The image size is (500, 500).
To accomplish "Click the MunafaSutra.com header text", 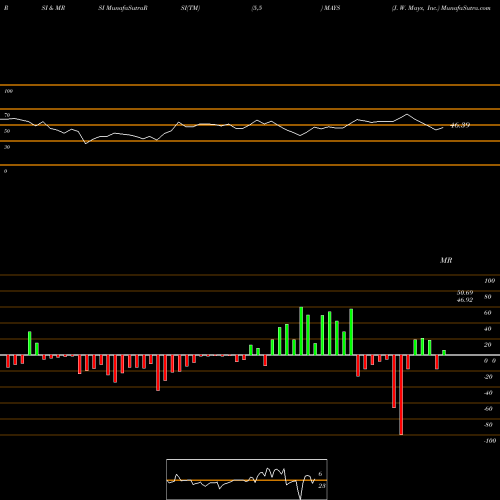I will (x=465, y=8).
